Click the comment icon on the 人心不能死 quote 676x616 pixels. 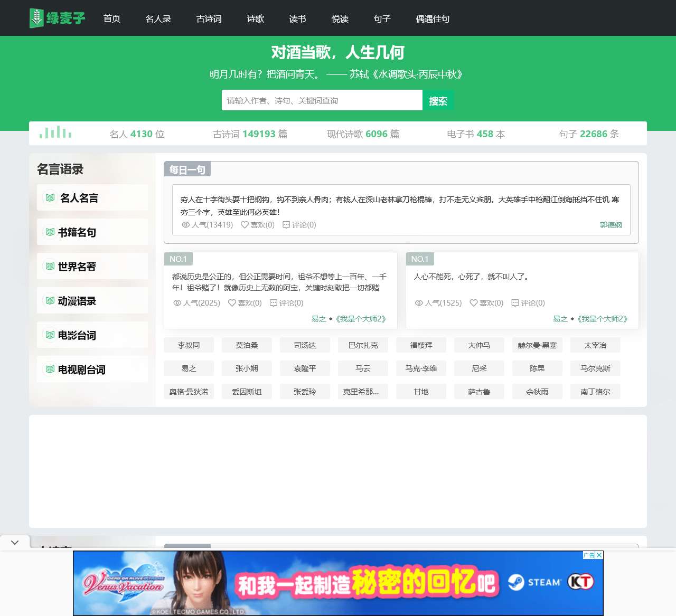(515, 303)
